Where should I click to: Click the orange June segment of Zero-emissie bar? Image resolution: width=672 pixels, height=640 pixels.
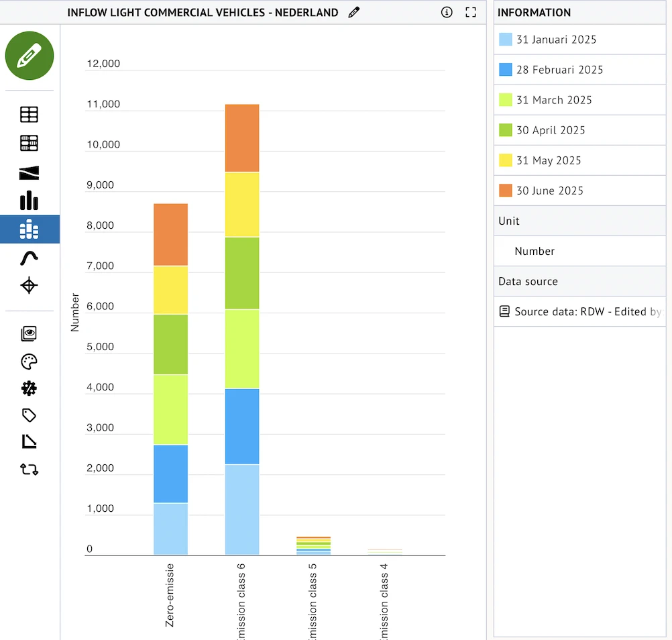tap(170, 235)
